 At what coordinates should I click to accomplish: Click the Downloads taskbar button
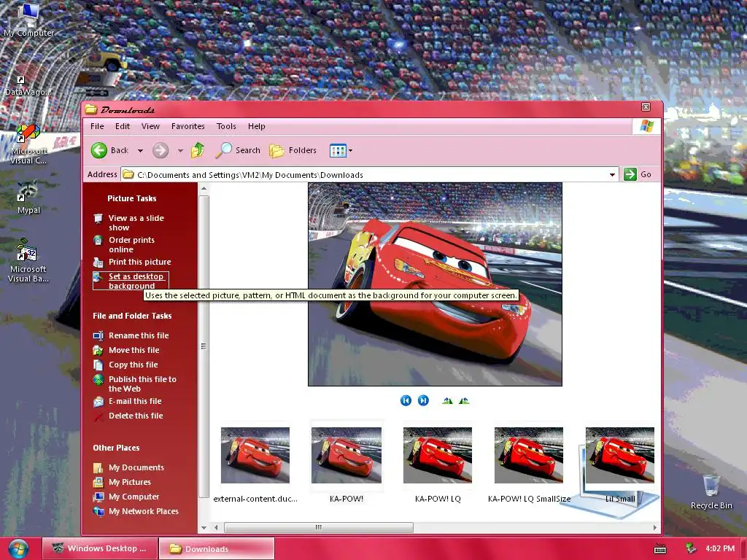tap(216, 548)
